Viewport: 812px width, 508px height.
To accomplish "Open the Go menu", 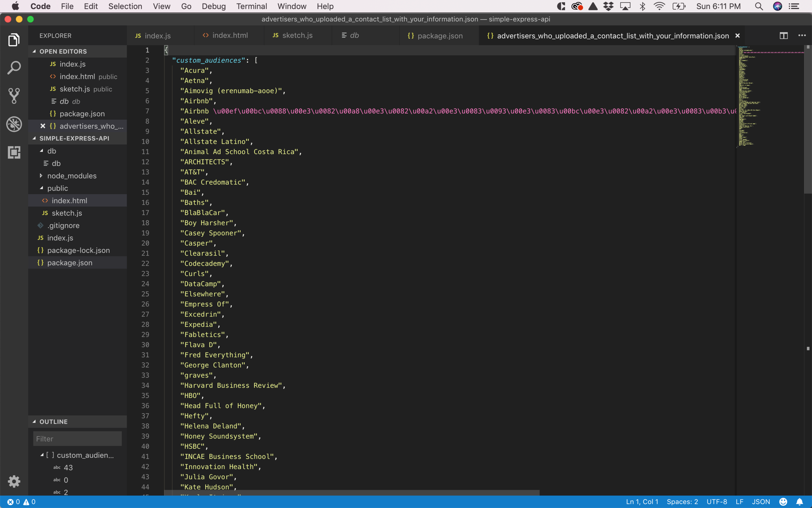I will click(186, 7).
